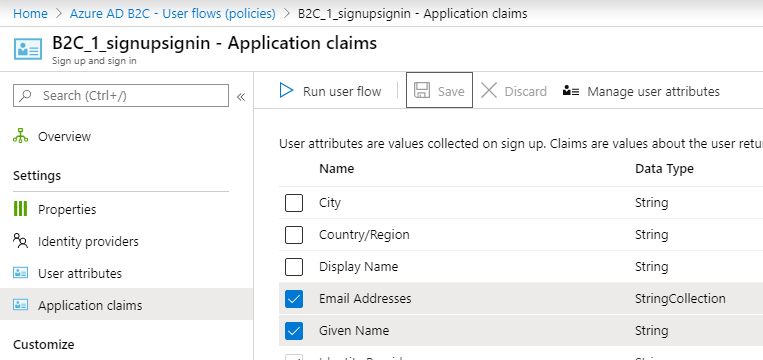The image size is (763, 360).
Task: Click Run user flow button text
Action: [342, 91]
